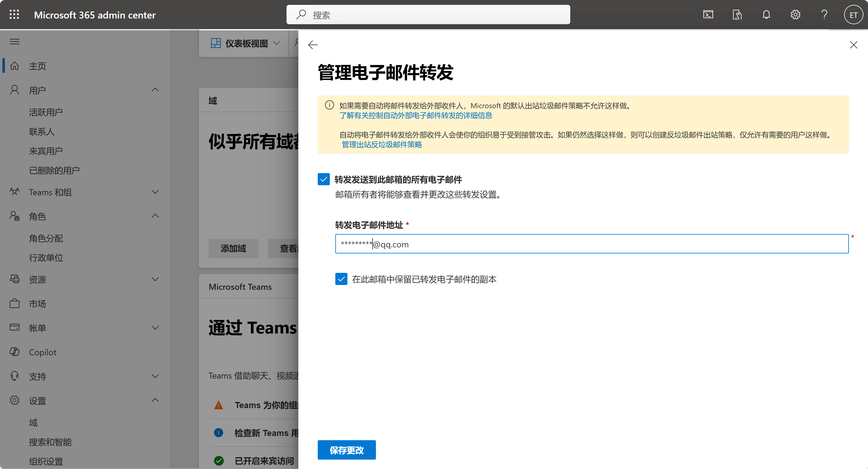Open Org settings in sidebar
Image resolution: width=868 pixels, height=469 pixels.
[46, 461]
